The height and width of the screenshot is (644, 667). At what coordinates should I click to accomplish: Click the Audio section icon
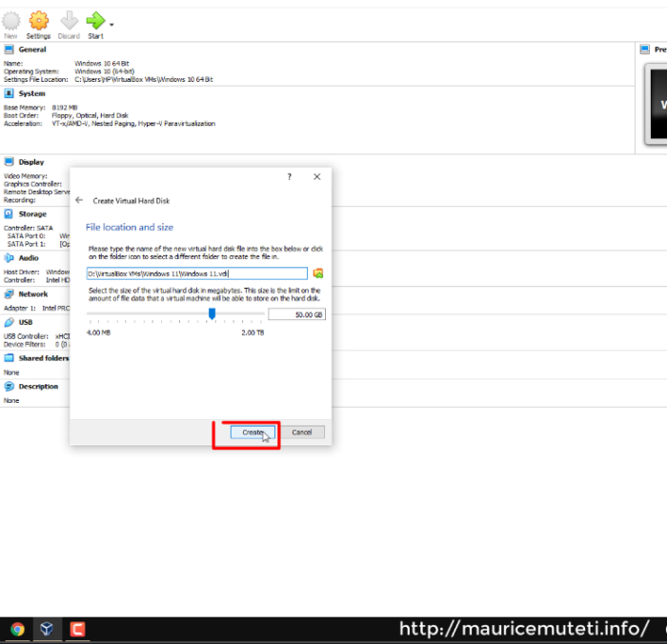pos(9,258)
